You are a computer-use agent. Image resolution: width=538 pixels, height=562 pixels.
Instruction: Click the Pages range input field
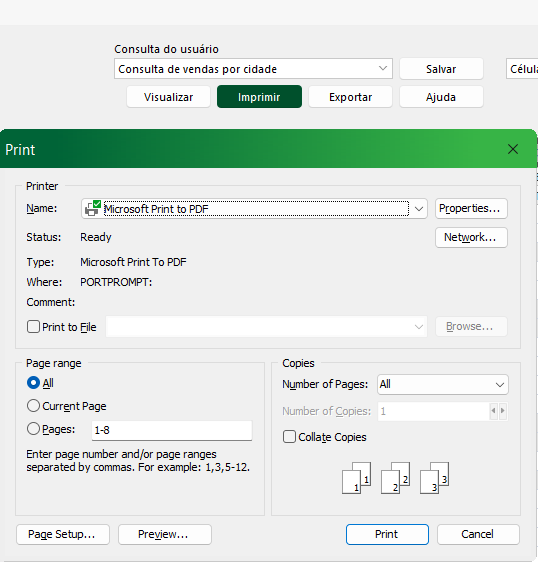point(172,430)
